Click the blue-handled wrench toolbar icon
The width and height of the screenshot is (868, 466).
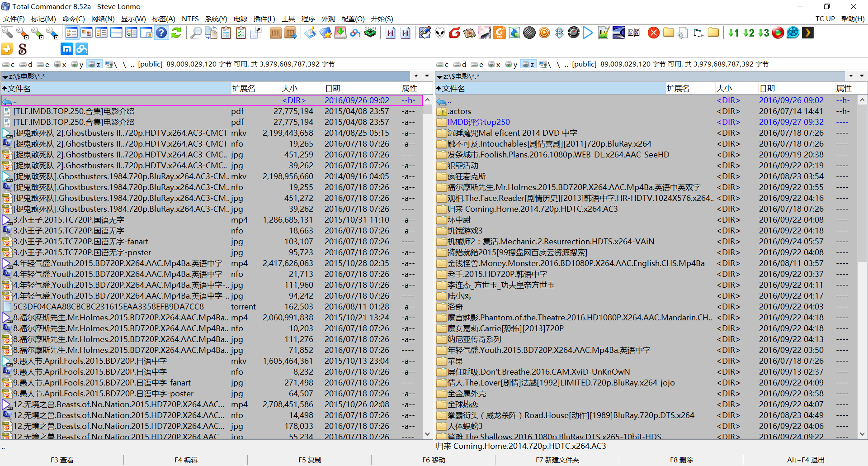pyautogui.click(x=52, y=33)
